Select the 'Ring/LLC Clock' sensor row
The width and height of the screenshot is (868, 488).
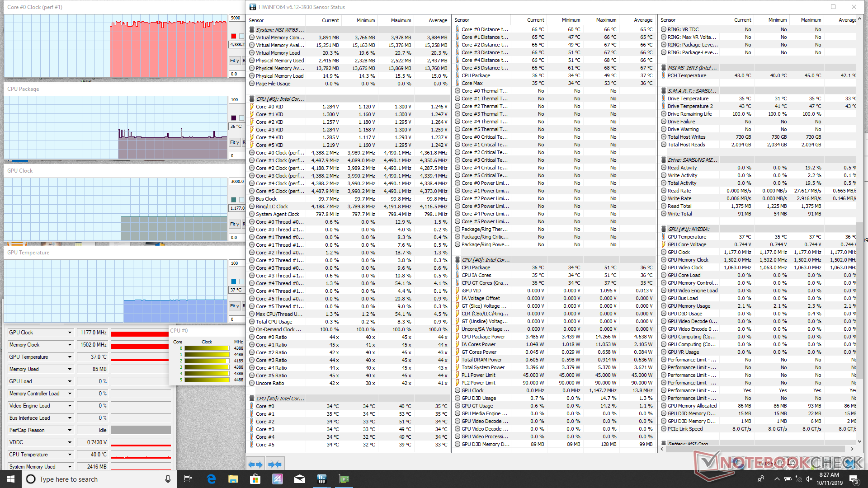click(349, 206)
